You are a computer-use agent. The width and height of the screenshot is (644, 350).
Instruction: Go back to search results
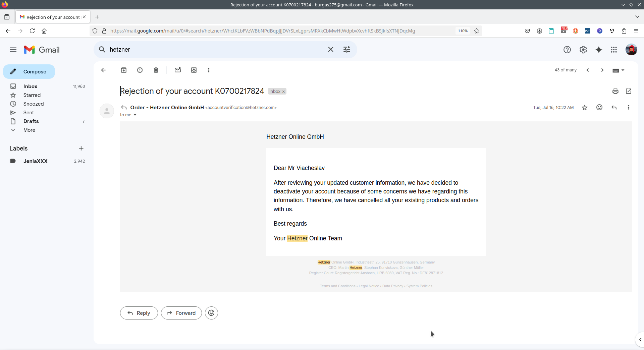(x=103, y=70)
